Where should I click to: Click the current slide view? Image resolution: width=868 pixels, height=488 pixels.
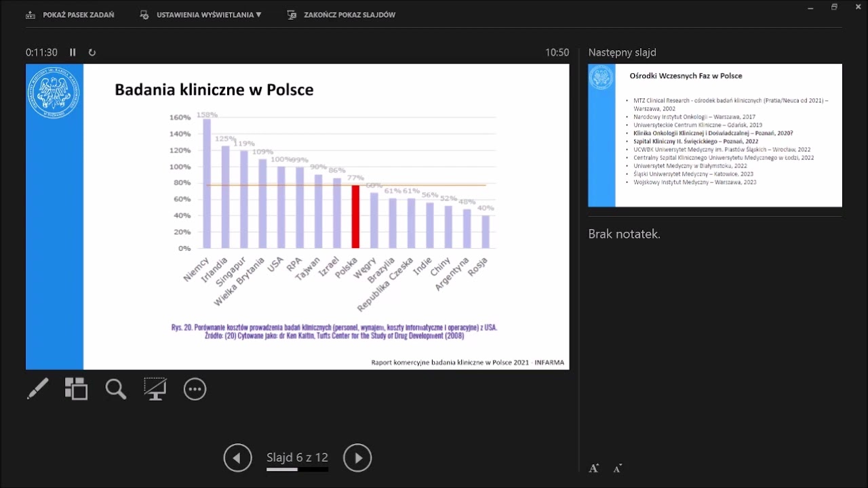(x=298, y=217)
